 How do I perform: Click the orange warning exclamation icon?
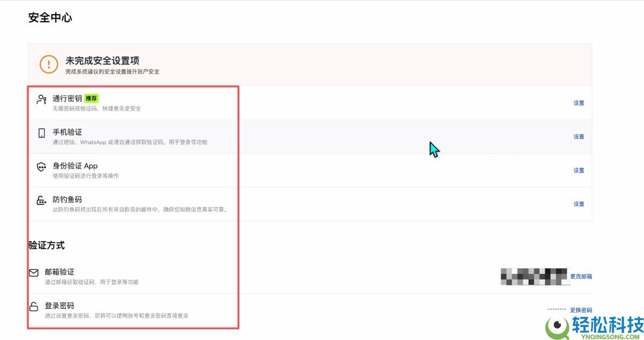point(49,65)
